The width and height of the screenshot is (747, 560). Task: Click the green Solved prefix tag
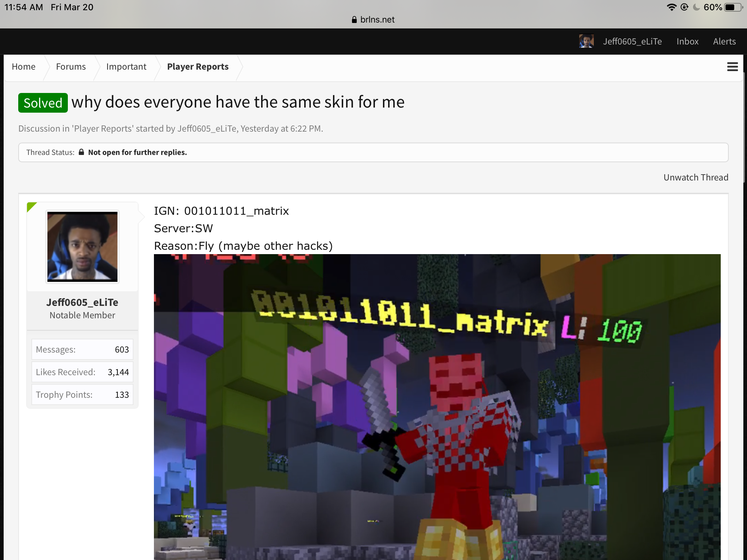[x=43, y=103]
